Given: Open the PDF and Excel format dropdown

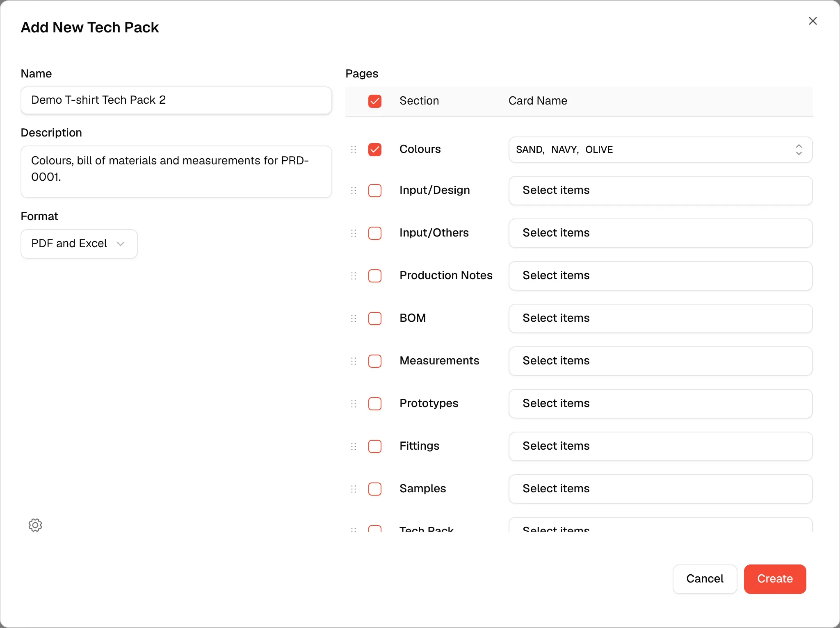Looking at the screenshot, I should coord(79,244).
